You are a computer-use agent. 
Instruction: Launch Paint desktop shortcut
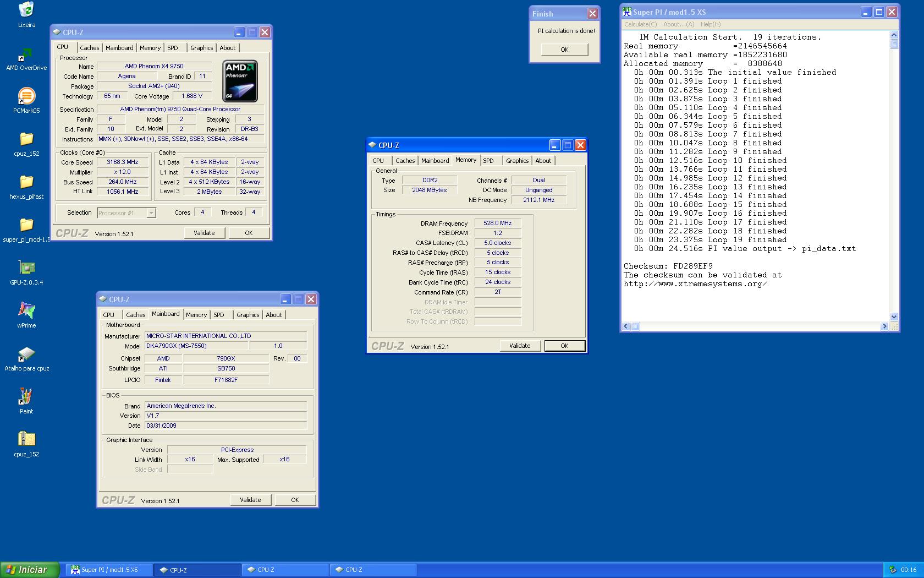pos(26,396)
